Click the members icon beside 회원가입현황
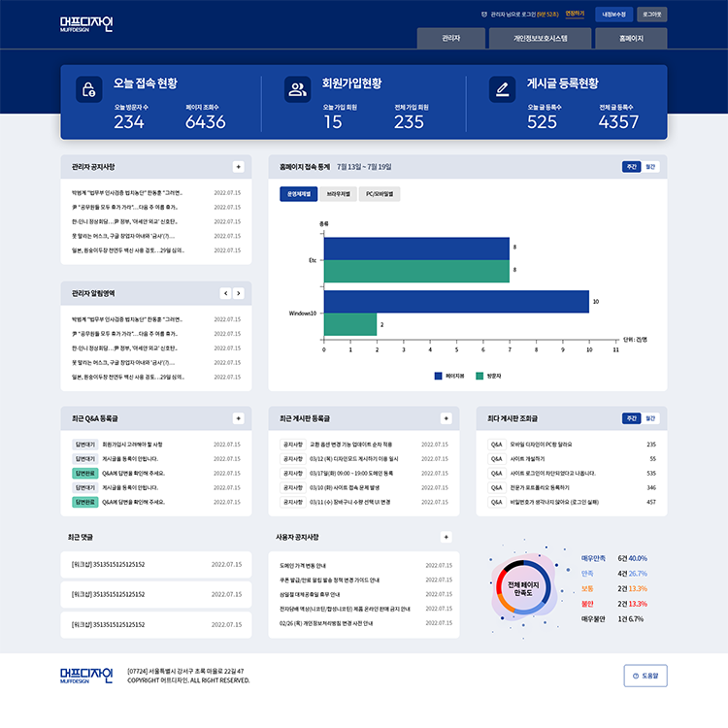The width and height of the screenshot is (728, 728). [x=298, y=89]
